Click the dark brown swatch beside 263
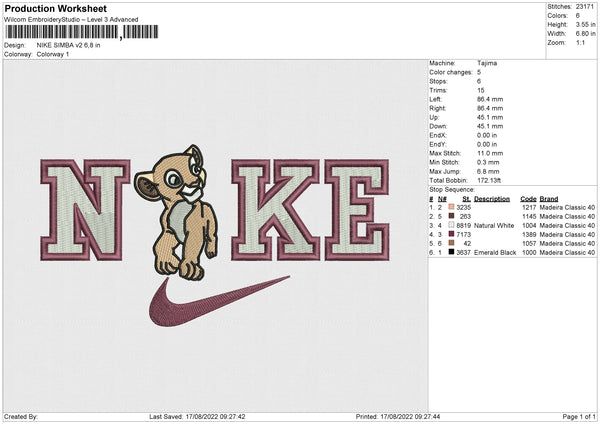This screenshot has width=600, height=424. coord(451,216)
